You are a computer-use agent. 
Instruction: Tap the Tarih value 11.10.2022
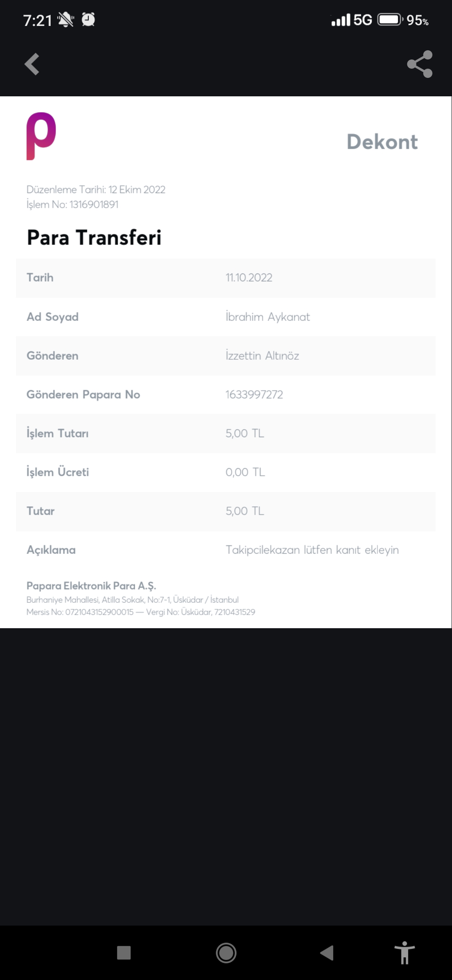(x=249, y=278)
